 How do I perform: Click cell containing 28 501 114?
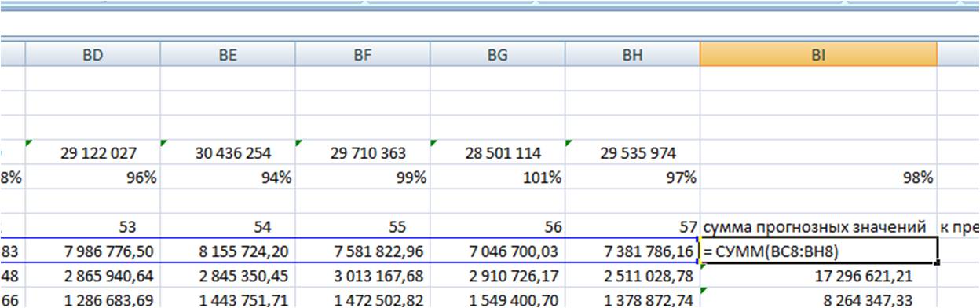tap(497, 152)
